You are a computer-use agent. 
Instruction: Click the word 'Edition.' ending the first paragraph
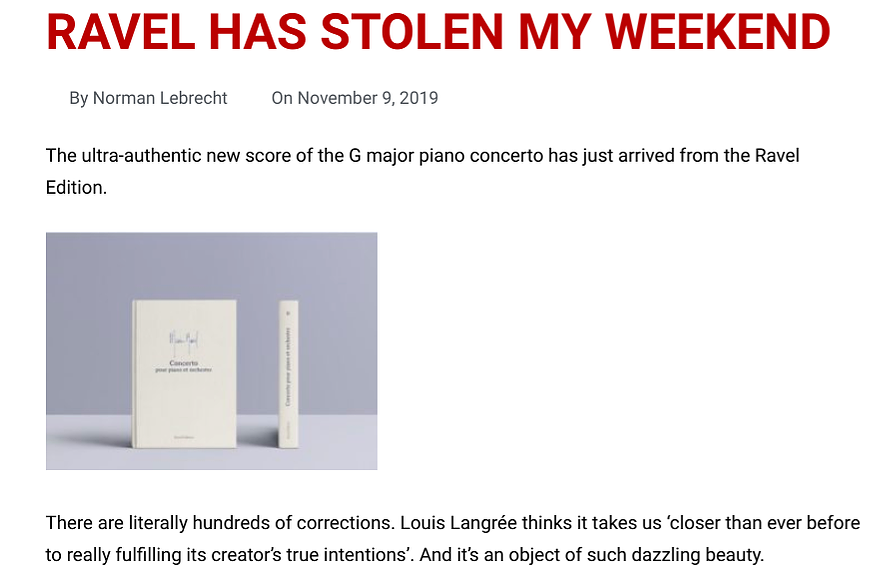coord(76,187)
